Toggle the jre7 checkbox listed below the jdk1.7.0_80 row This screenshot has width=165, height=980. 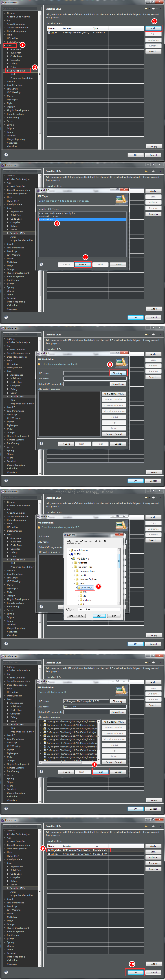click(49, 854)
